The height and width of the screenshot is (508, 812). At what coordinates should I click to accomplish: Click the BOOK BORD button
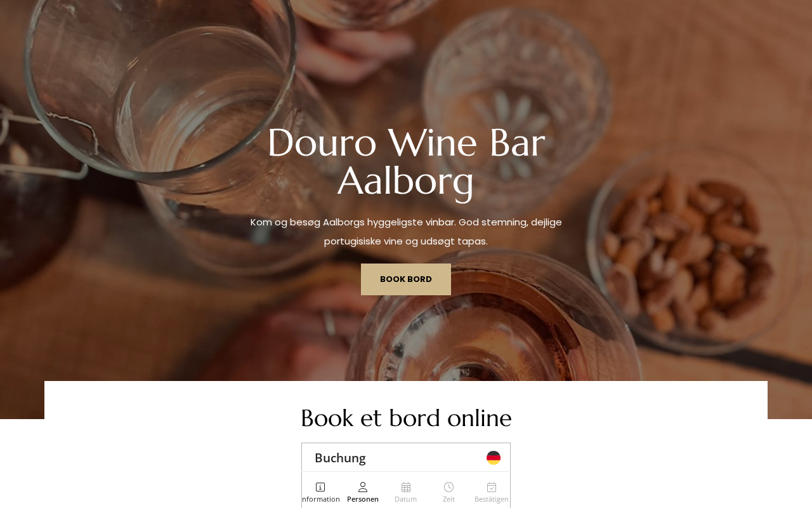(x=406, y=279)
